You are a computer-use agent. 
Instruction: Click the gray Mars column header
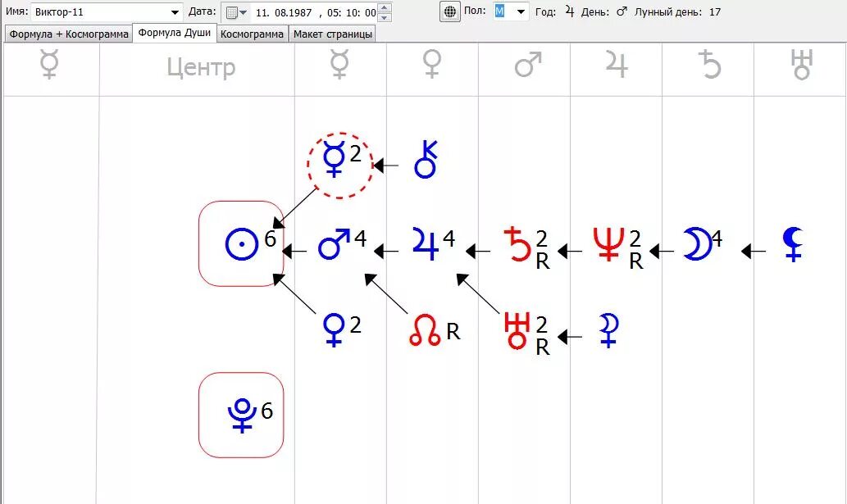[528, 65]
